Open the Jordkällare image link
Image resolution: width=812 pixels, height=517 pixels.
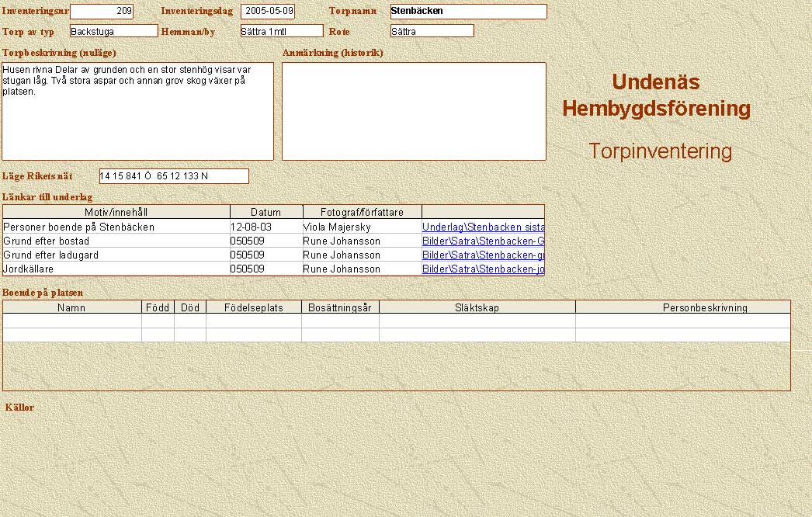click(x=483, y=269)
